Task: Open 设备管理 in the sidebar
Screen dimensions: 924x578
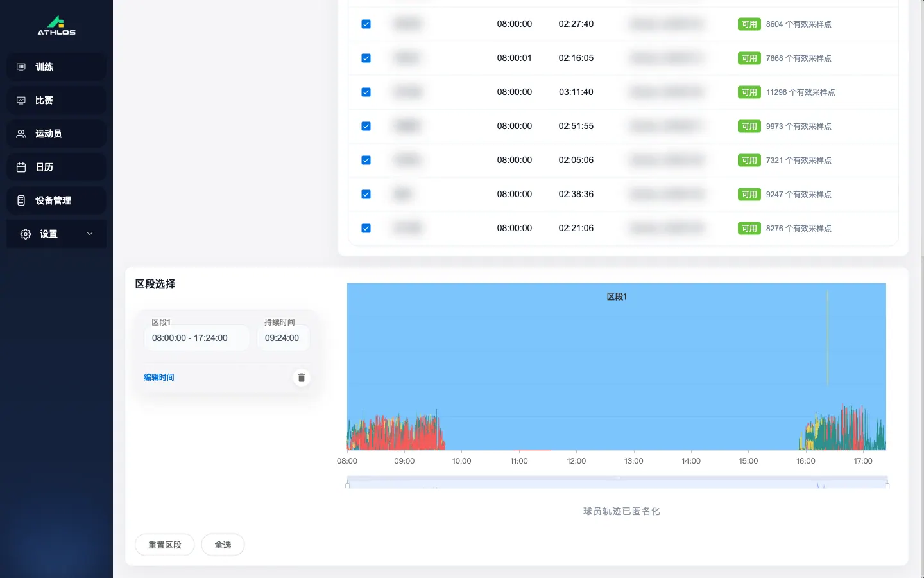Action: (56, 200)
